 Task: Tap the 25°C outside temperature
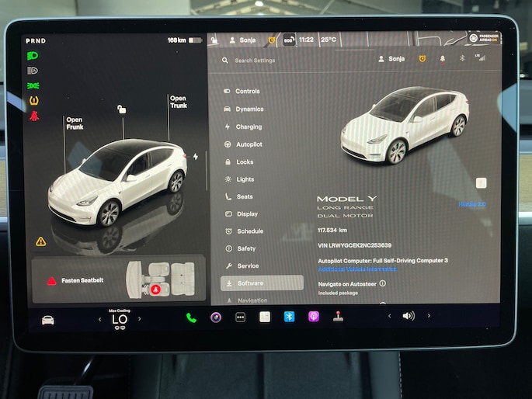[x=329, y=40]
